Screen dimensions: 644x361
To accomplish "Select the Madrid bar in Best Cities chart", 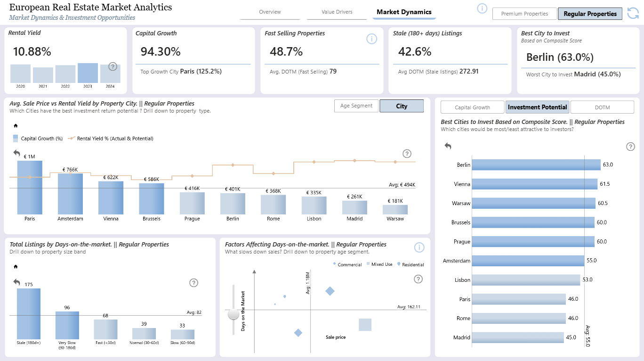I will coord(518,337).
